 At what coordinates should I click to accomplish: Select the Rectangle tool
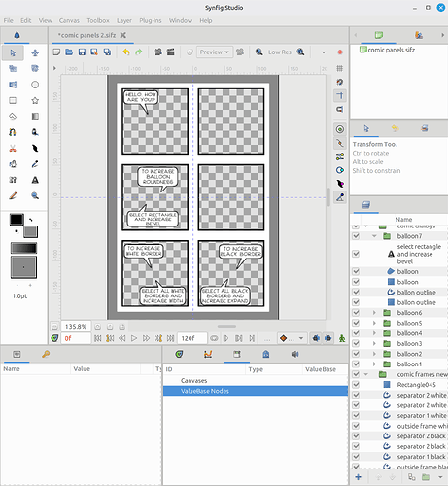click(13, 100)
